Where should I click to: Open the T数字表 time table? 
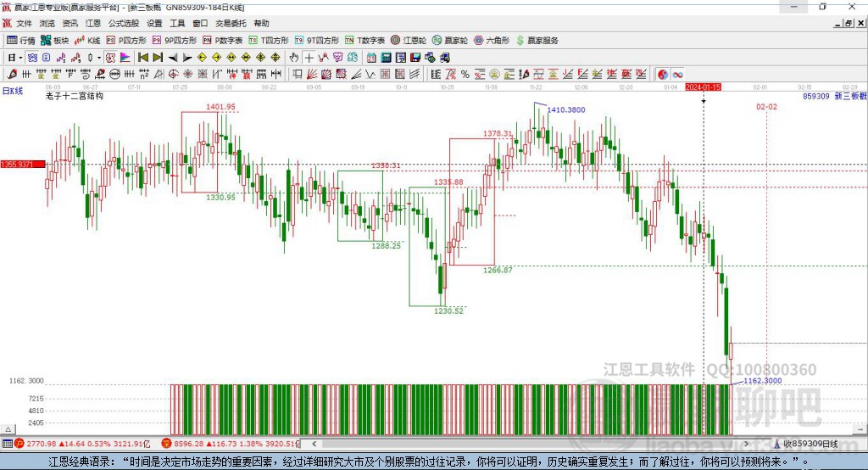364,41
